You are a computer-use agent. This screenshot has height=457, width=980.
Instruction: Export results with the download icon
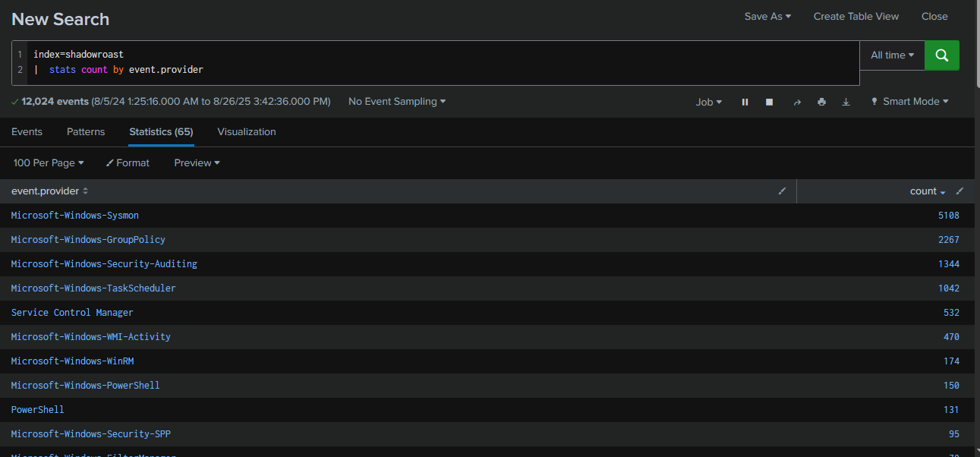pyautogui.click(x=846, y=102)
